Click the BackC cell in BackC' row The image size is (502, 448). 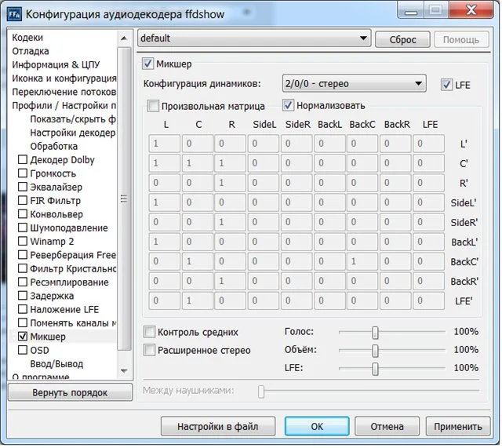coord(363,261)
